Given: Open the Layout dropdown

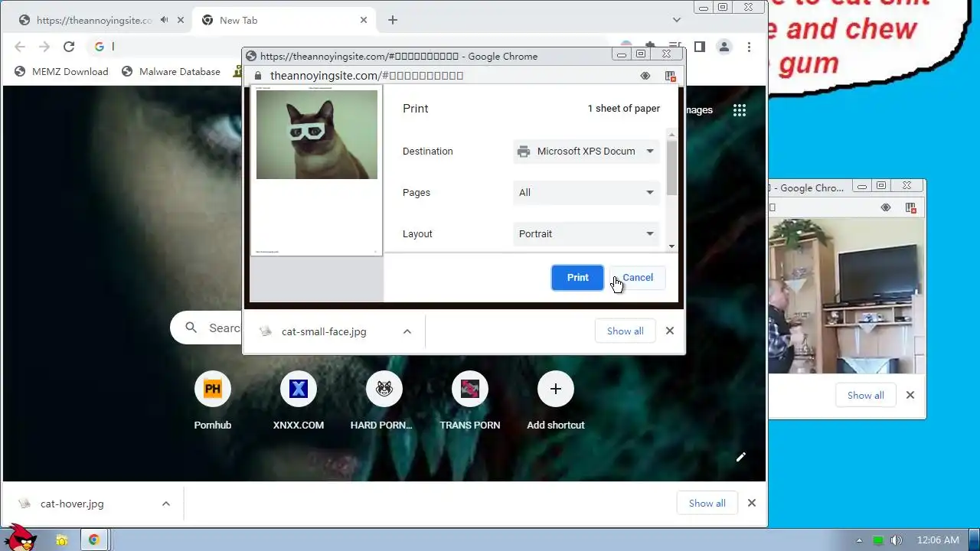Looking at the screenshot, I should coord(586,234).
